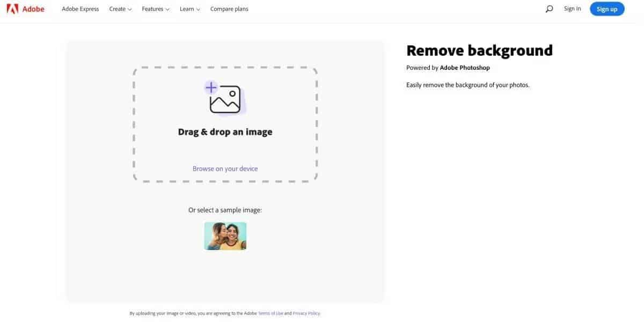Open the Privacy Policy link
This screenshot has width=644, height=330.
click(x=306, y=313)
